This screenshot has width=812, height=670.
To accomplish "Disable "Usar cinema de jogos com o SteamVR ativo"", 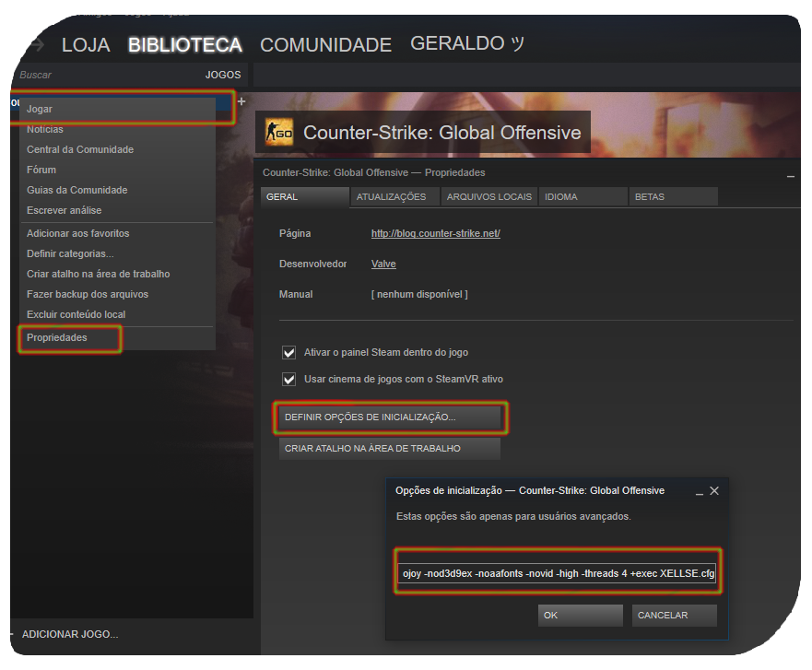I will [288, 379].
